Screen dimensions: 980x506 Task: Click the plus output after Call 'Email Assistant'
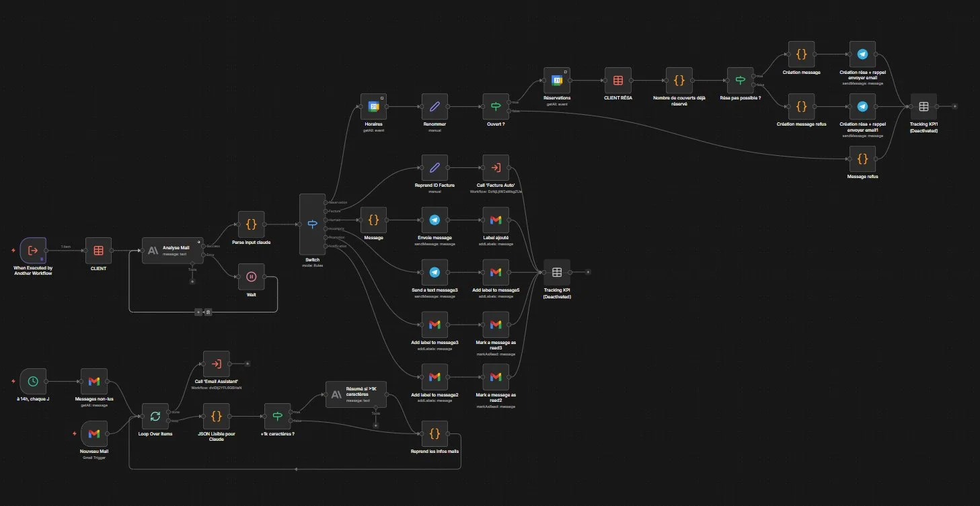click(247, 362)
